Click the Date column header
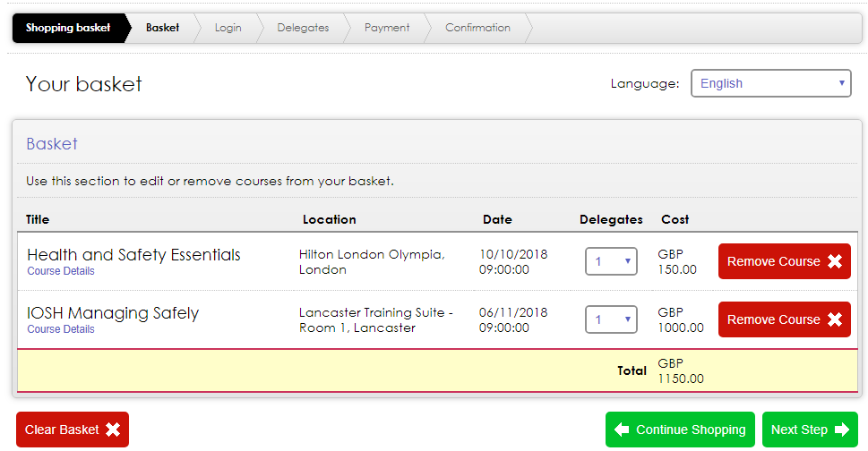This screenshot has width=868, height=451. click(497, 219)
